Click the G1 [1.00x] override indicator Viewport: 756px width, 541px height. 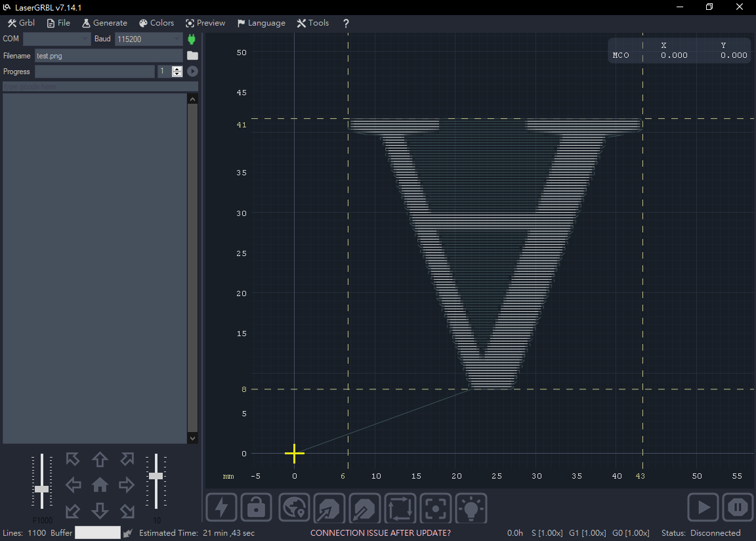[587, 533]
